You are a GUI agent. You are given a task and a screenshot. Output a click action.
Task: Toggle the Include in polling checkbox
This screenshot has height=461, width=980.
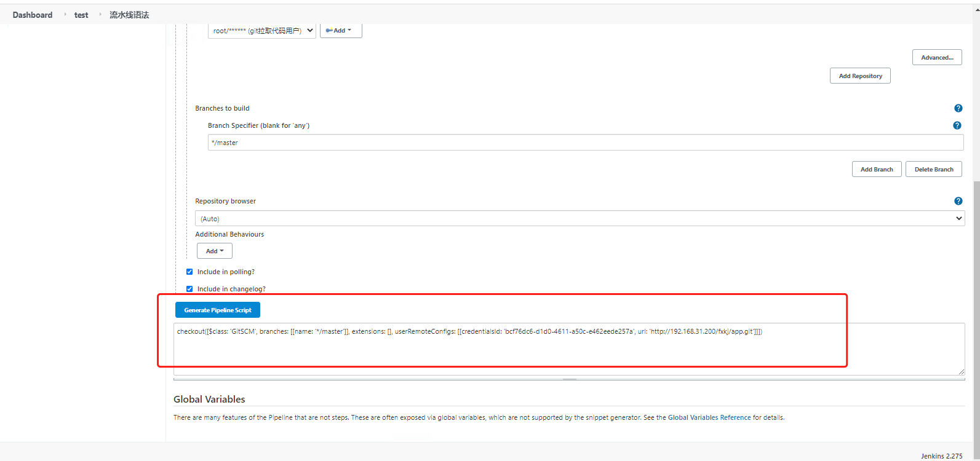click(189, 272)
